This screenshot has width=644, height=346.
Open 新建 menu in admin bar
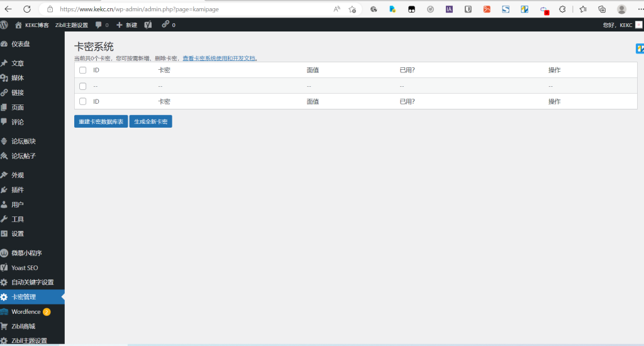126,25
